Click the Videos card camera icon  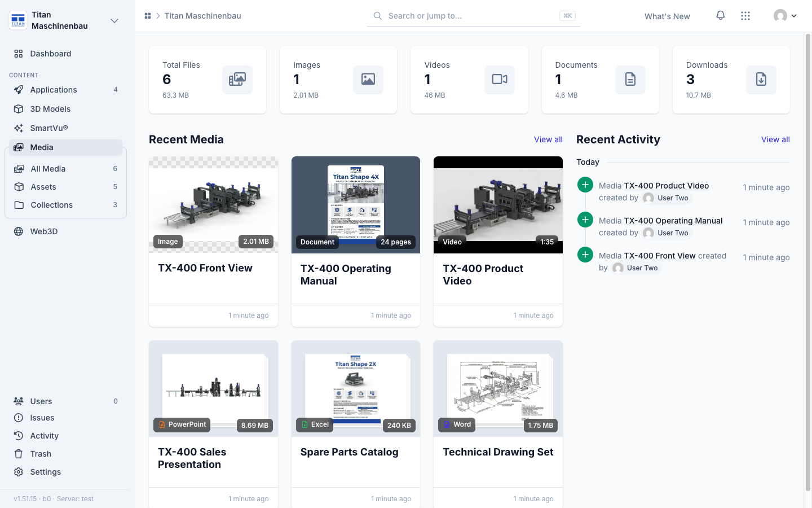pos(500,80)
